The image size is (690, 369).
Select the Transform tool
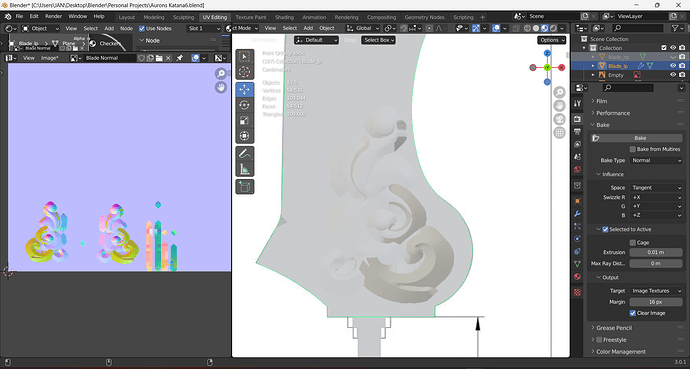click(x=245, y=135)
